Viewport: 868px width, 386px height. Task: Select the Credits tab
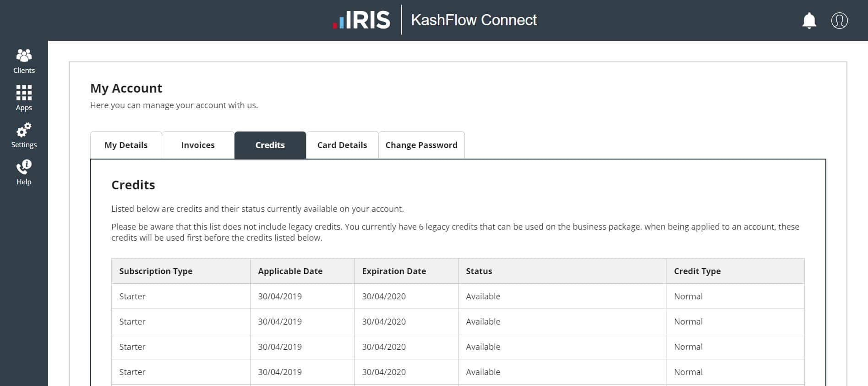(270, 145)
